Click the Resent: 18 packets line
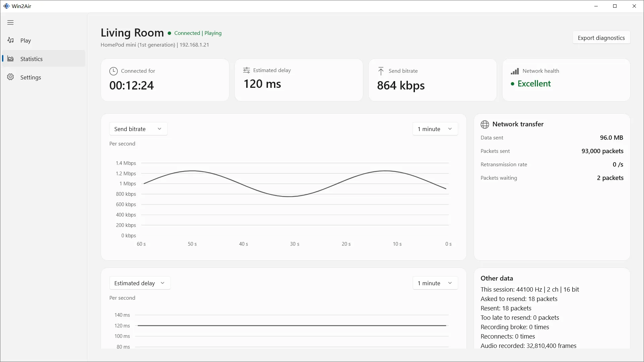The height and width of the screenshot is (362, 644). point(506,308)
